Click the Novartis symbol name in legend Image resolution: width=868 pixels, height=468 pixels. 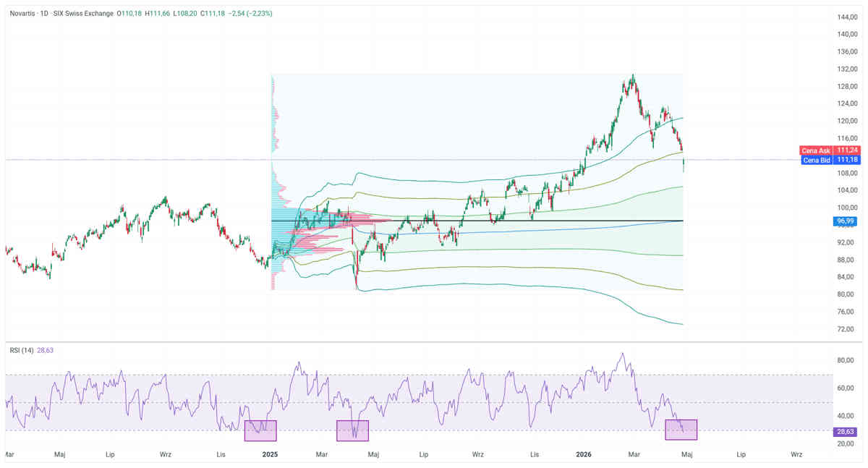pos(26,13)
